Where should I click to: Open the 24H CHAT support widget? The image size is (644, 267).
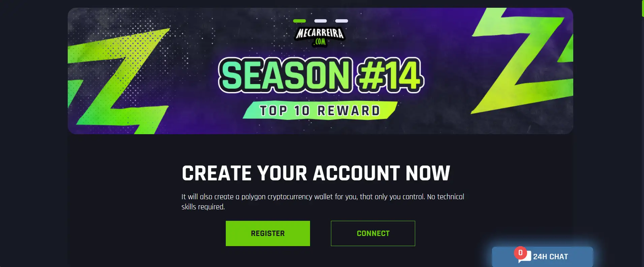pyautogui.click(x=542, y=257)
